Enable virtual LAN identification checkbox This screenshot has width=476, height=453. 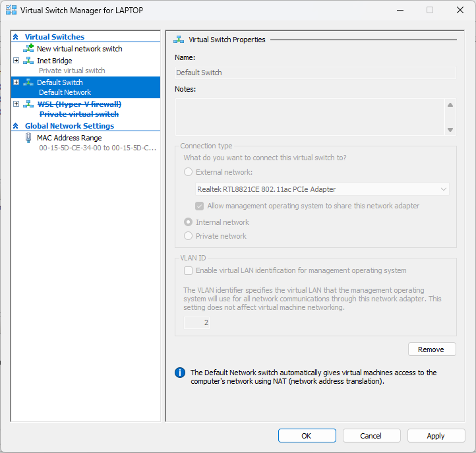(189, 270)
